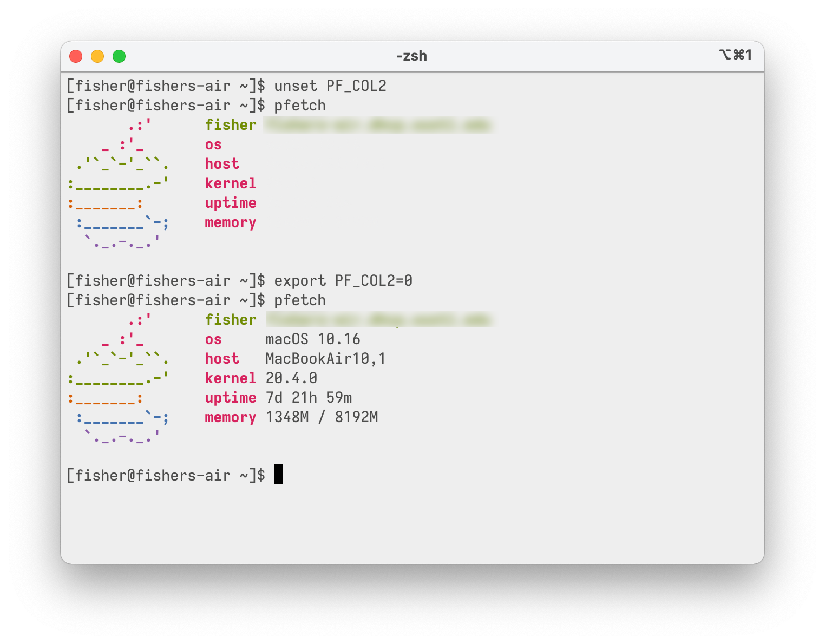Click the memory label in second output
Image resolution: width=825 pixels, height=644 pixels.
pyautogui.click(x=230, y=417)
